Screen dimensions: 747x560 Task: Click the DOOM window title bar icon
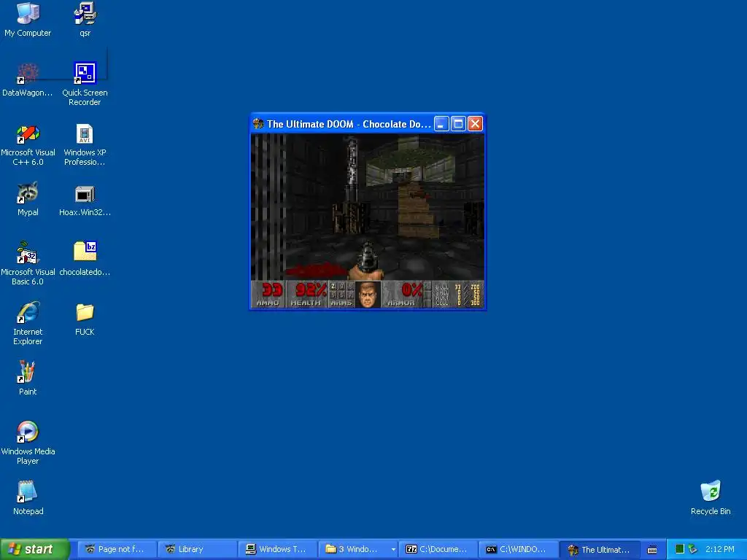[258, 124]
